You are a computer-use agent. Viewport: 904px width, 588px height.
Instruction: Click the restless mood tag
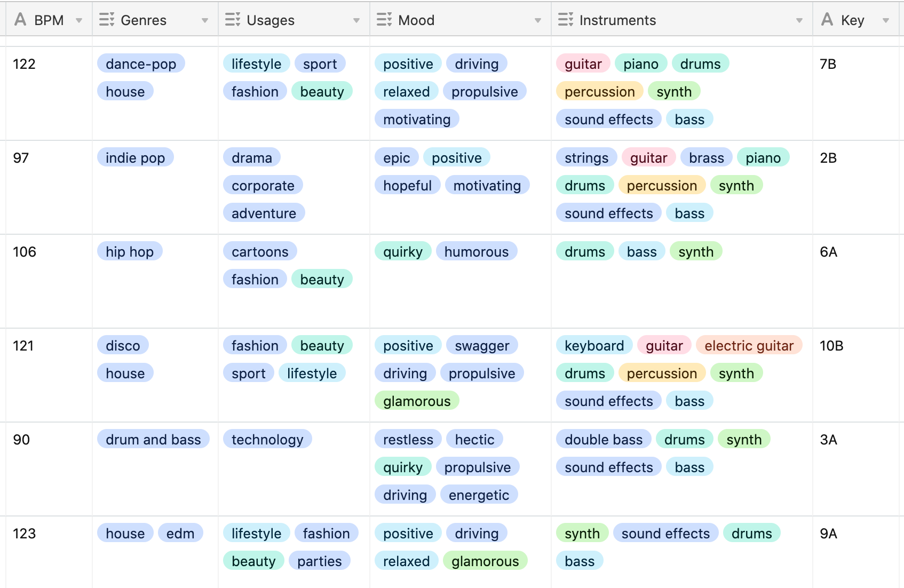pyautogui.click(x=408, y=440)
